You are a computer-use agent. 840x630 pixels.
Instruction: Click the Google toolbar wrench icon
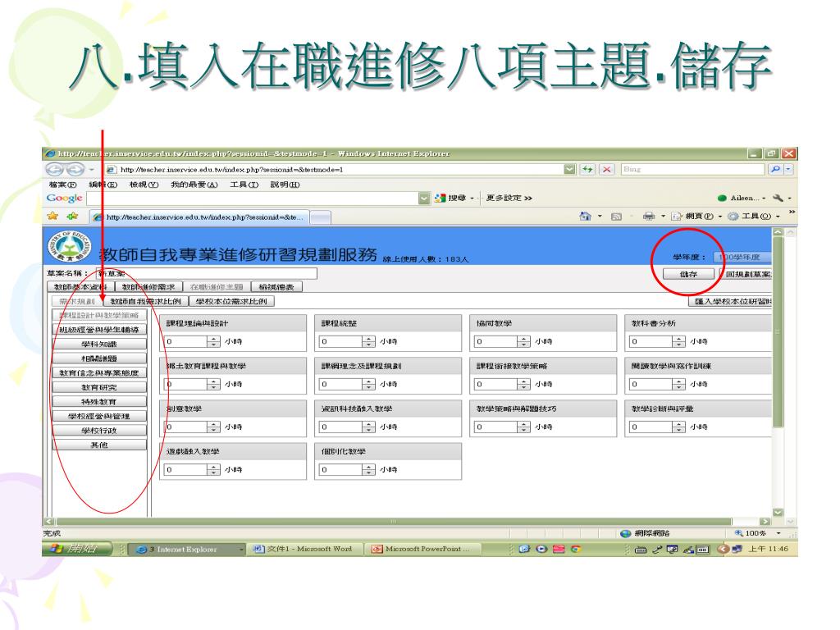(x=778, y=199)
